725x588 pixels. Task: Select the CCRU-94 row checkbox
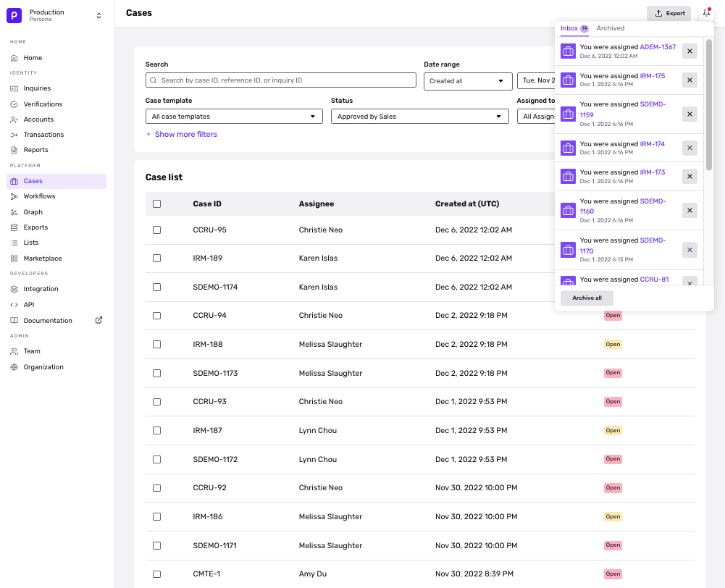click(x=156, y=315)
